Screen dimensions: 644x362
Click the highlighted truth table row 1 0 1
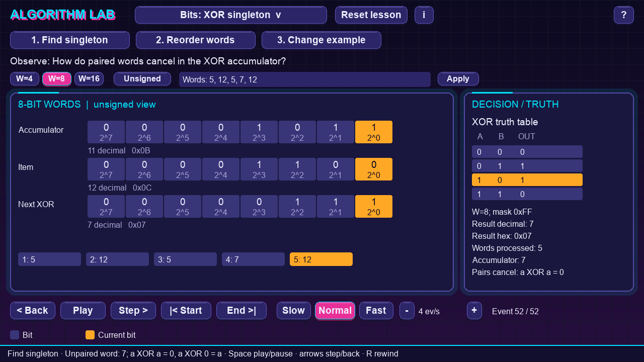(527, 180)
